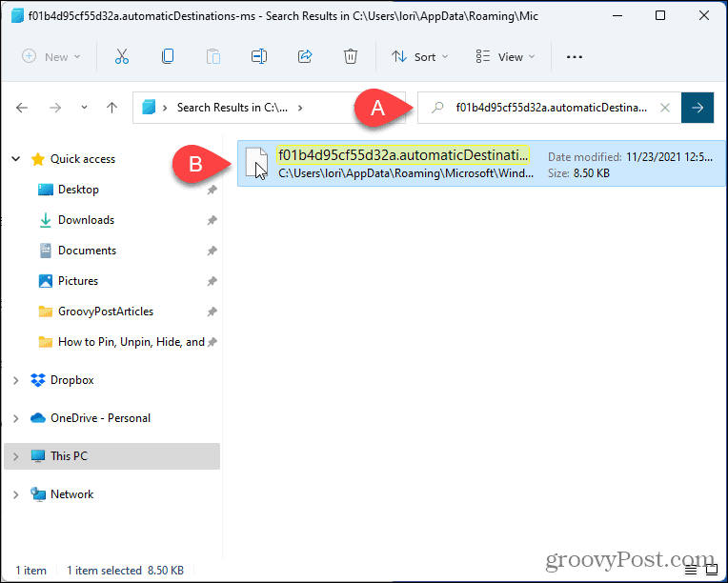This screenshot has width=728, height=583.
Task: Click the pin icon beside Documents
Action: click(212, 251)
